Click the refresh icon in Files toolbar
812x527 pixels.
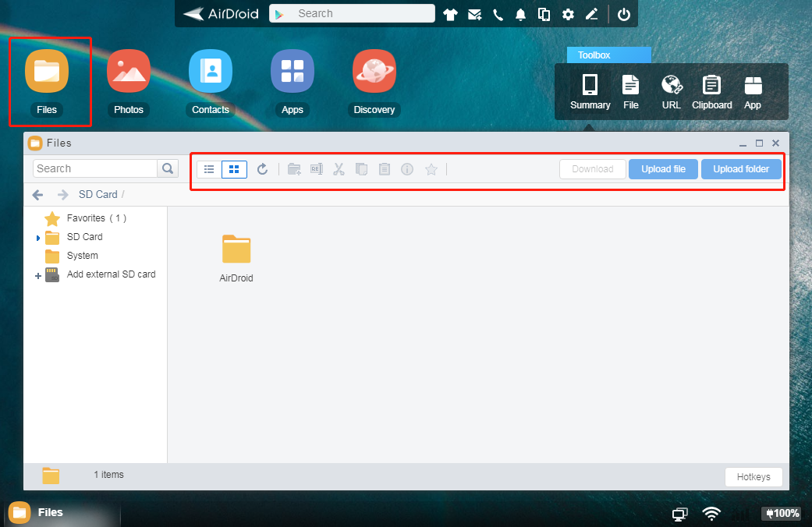pos(263,169)
